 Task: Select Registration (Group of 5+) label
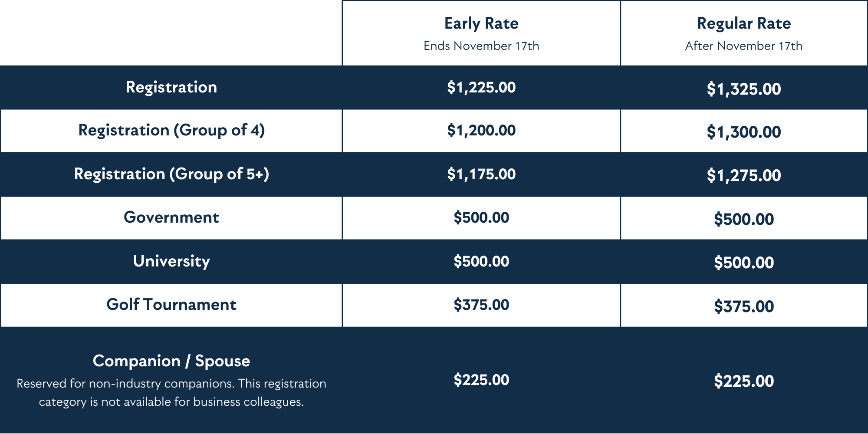click(171, 174)
